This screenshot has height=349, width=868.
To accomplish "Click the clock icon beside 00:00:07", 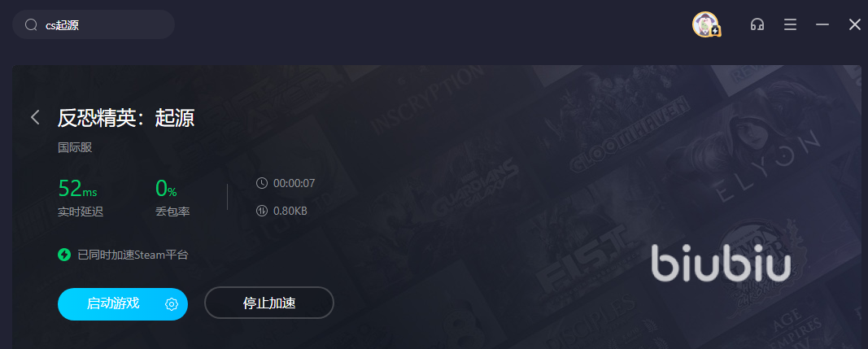I will click(x=262, y=183).
